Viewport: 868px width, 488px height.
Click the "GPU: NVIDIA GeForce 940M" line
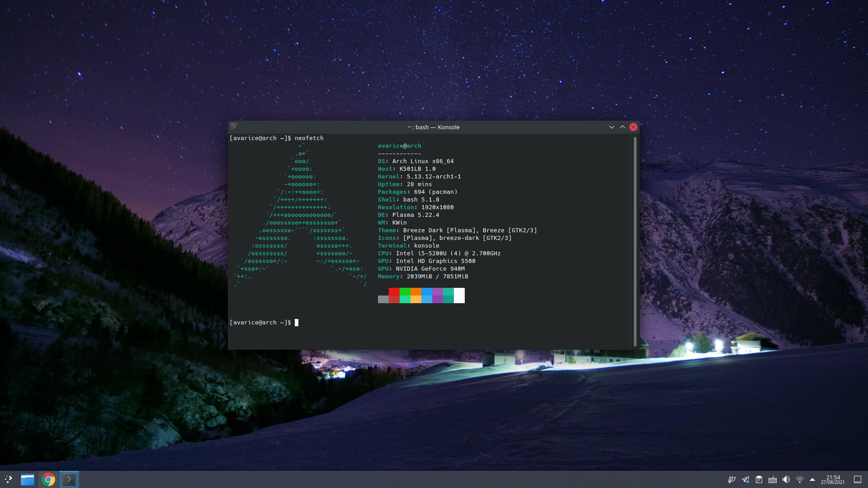click(x=421, y=269)
